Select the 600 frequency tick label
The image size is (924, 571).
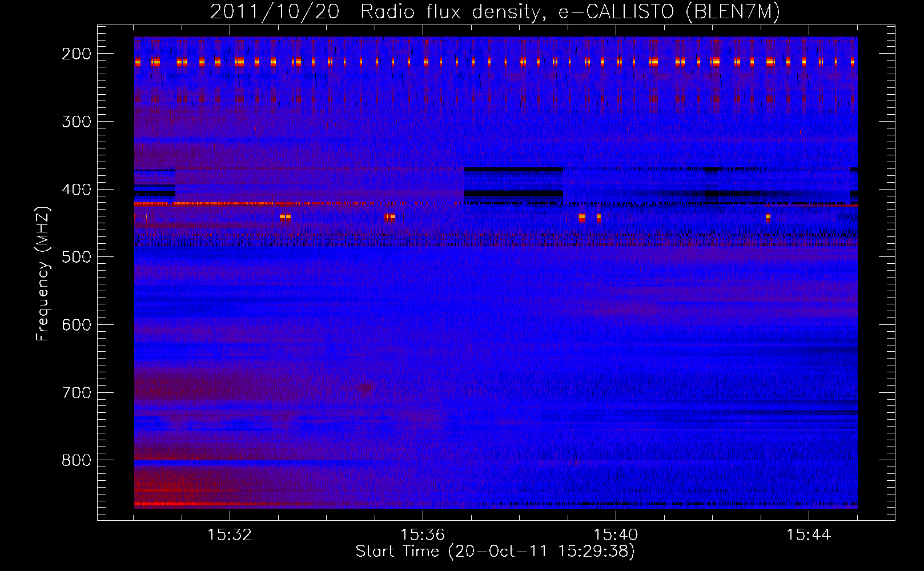point(76,325)
